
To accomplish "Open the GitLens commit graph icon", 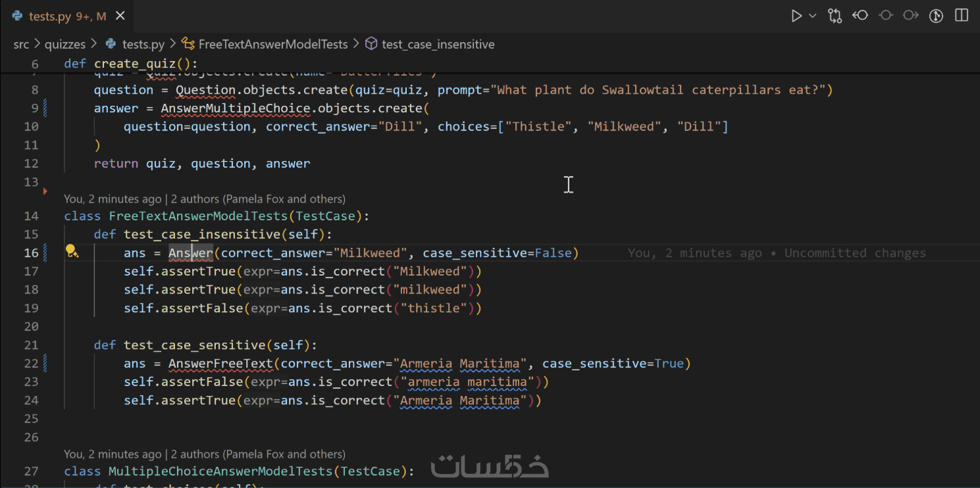I will pos(936,16).
